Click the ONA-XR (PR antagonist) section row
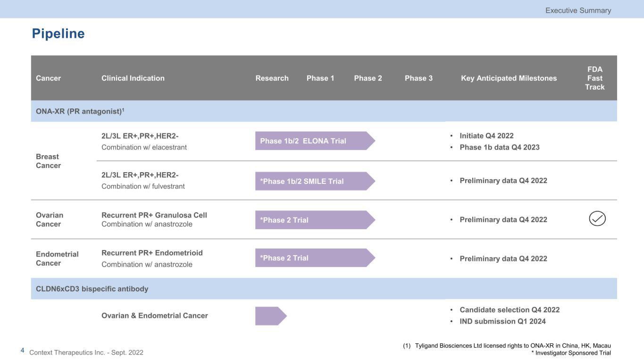Image resolution: width=644 pixels, height=362 pixels. [x=324, y=111]
